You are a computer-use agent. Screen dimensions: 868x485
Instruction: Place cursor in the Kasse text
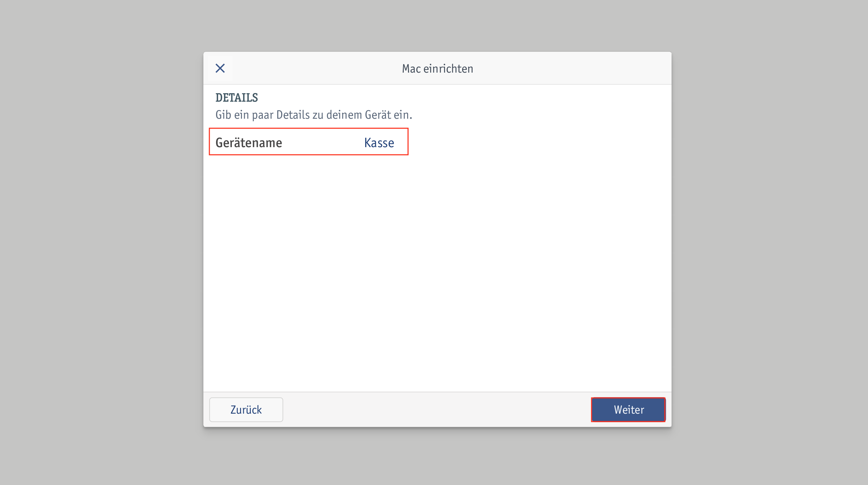pyautogui.click(x=379, y=142)
